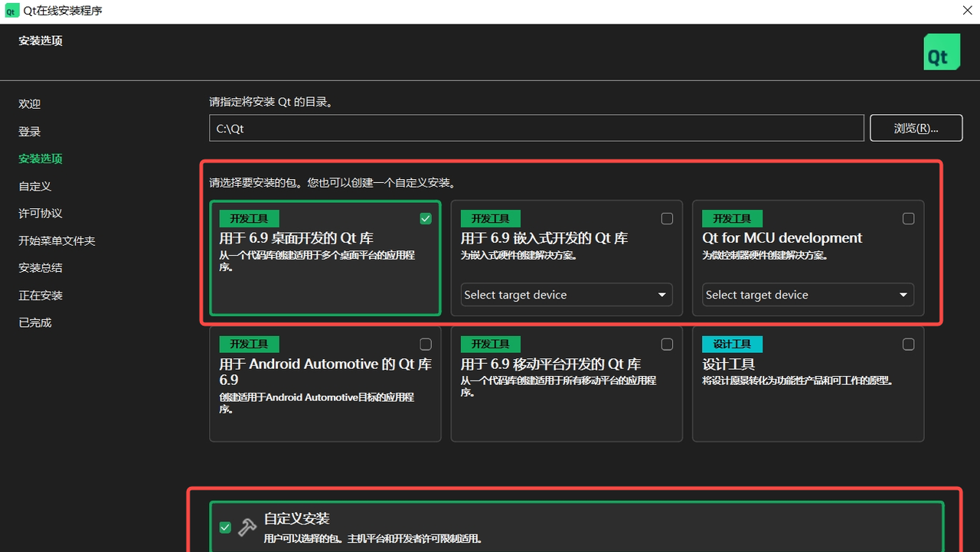
Task: Toggle the 自定义安装 checkbox
Action: click(x=225, y=527)
